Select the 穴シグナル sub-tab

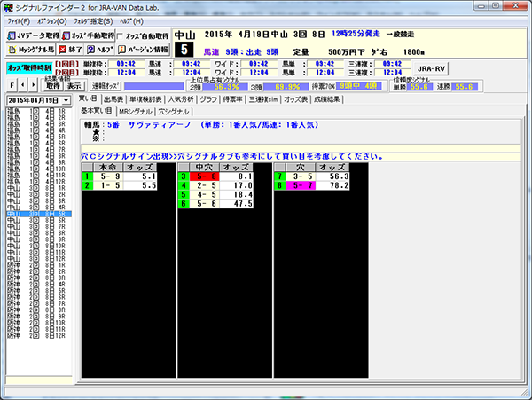174,112
